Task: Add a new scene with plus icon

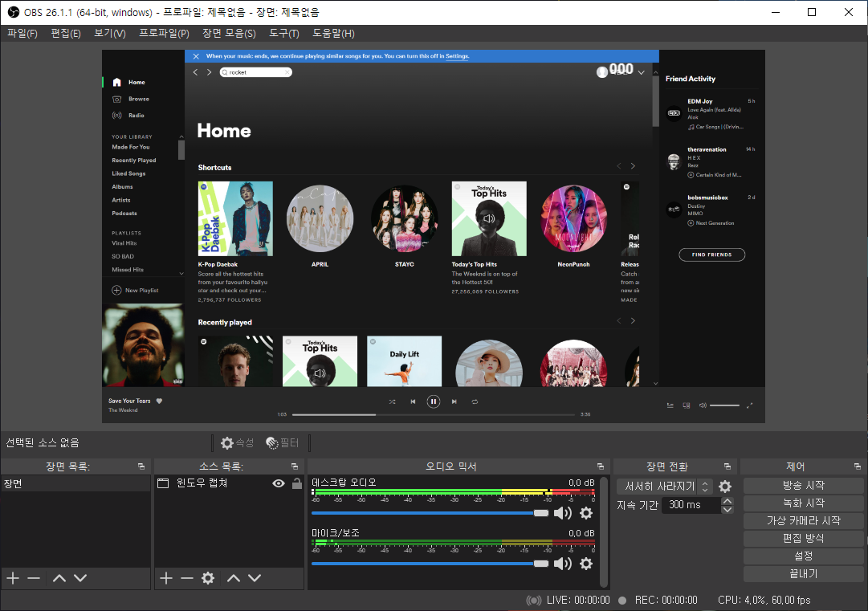Action: pos(13,578)
